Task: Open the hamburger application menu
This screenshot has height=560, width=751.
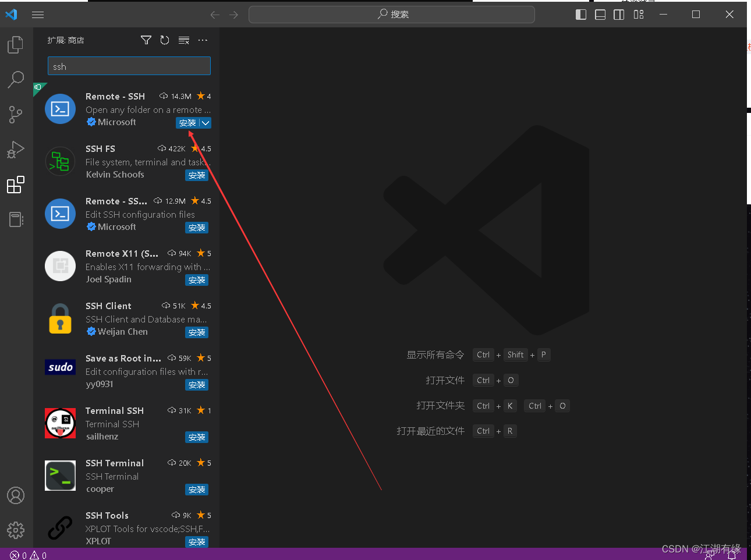Action: 38,15
